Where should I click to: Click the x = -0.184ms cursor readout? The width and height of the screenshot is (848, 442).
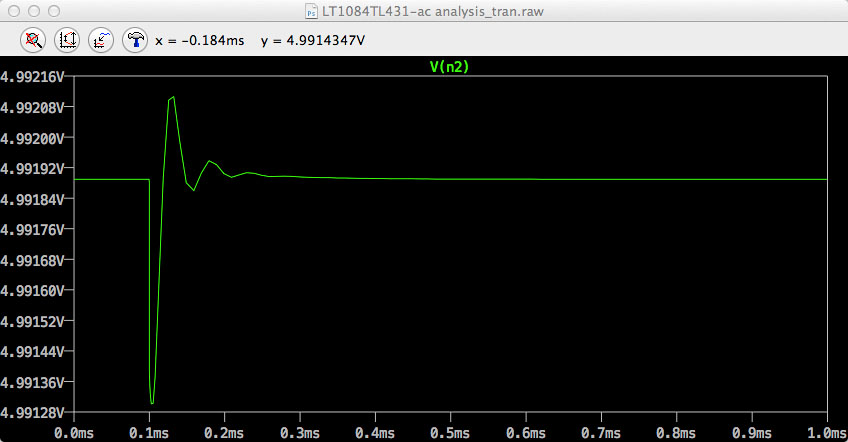200,41
